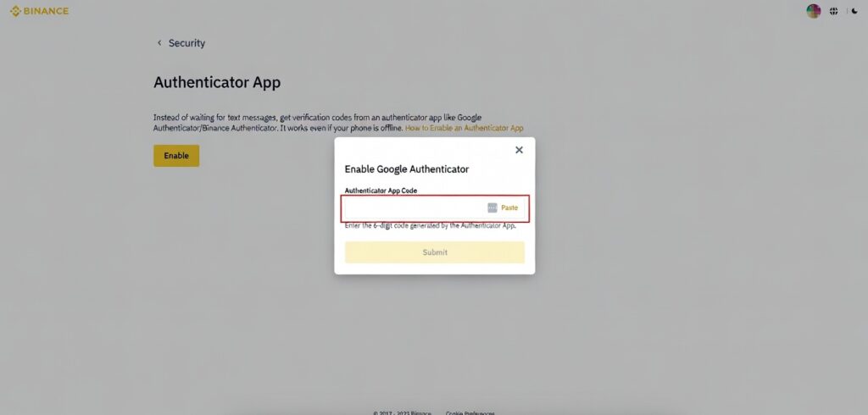Click the grey icon beside Paste

tap(492, 208)
